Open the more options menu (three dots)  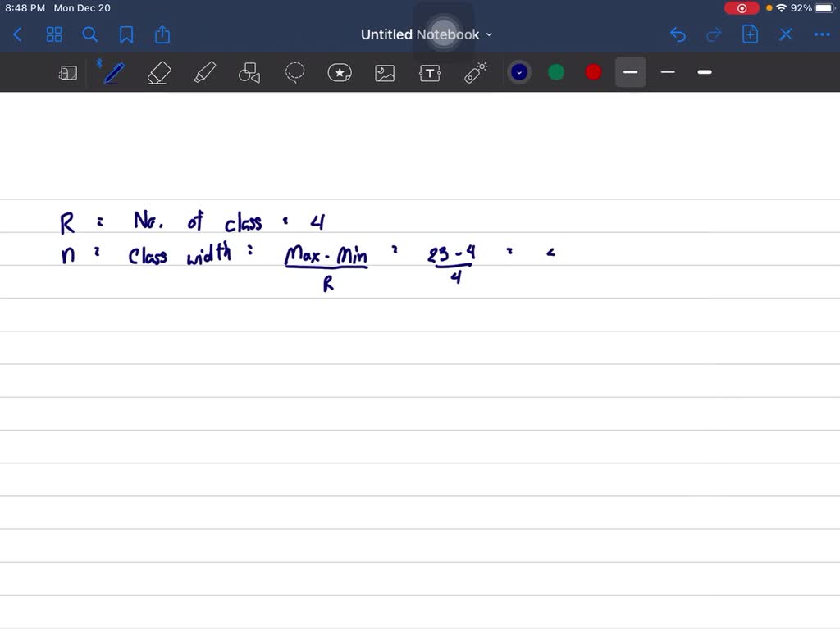pos(822,34)
